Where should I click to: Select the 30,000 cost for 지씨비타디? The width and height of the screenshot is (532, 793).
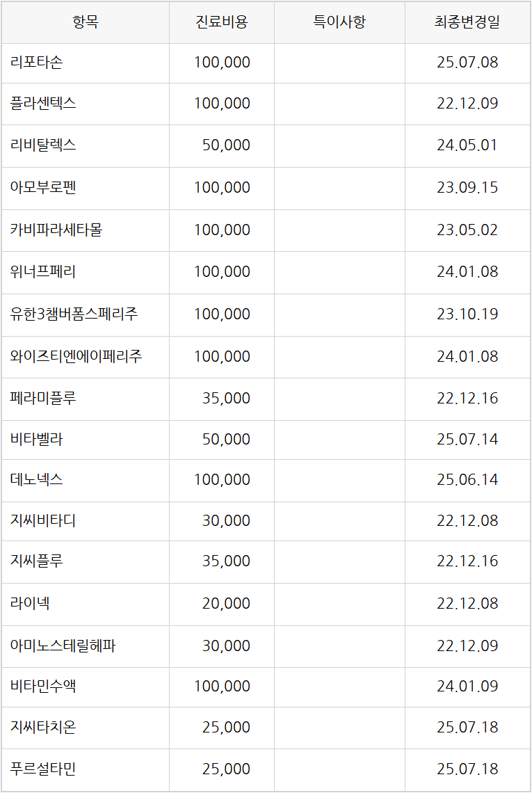click(226, 521)
